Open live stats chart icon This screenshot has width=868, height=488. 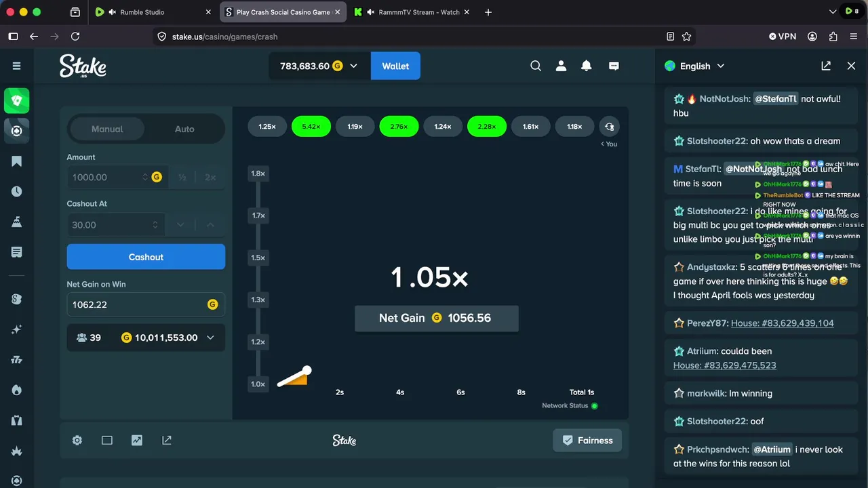click(x=137, y=441)
